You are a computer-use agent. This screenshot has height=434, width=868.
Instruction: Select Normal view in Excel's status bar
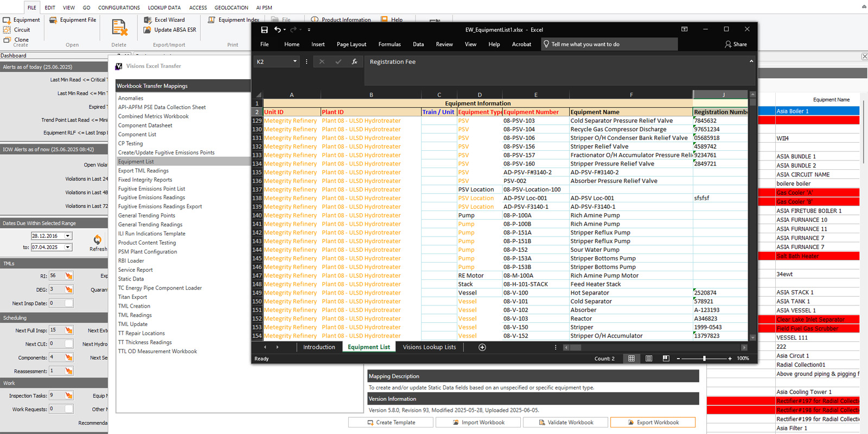tap(631, 359)
